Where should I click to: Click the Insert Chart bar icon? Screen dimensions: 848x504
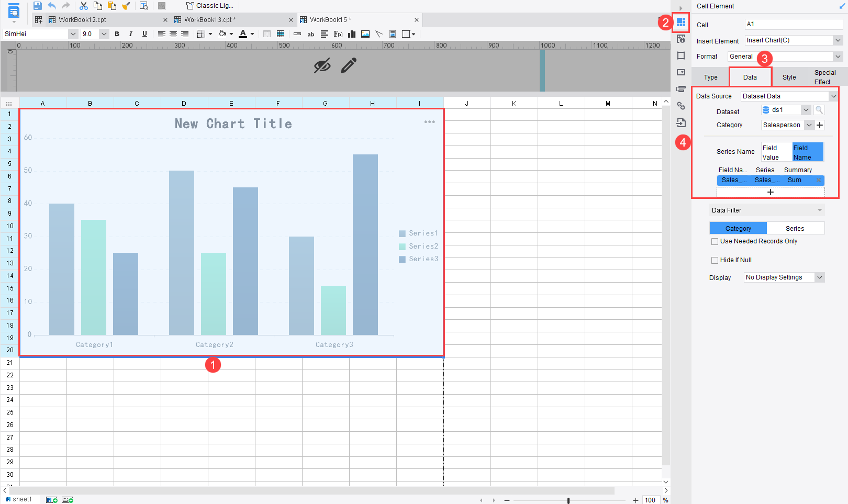(x=352, y=34)
